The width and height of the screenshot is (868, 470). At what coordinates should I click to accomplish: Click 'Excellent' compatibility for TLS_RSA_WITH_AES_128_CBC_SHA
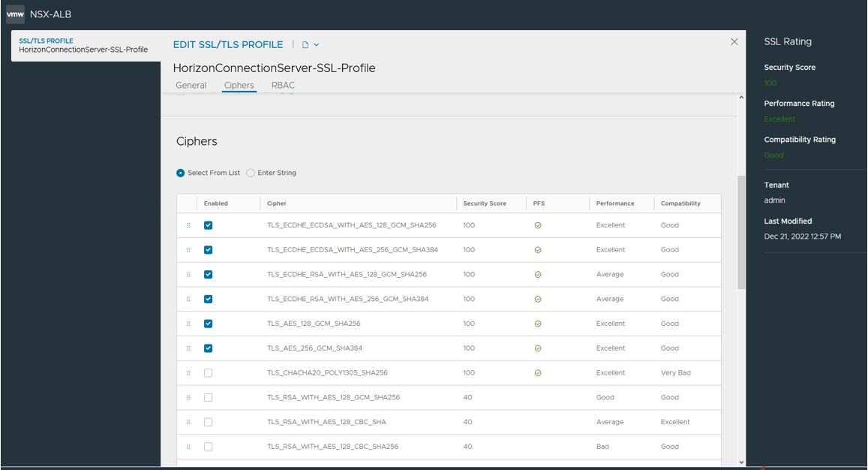(674, 423)
